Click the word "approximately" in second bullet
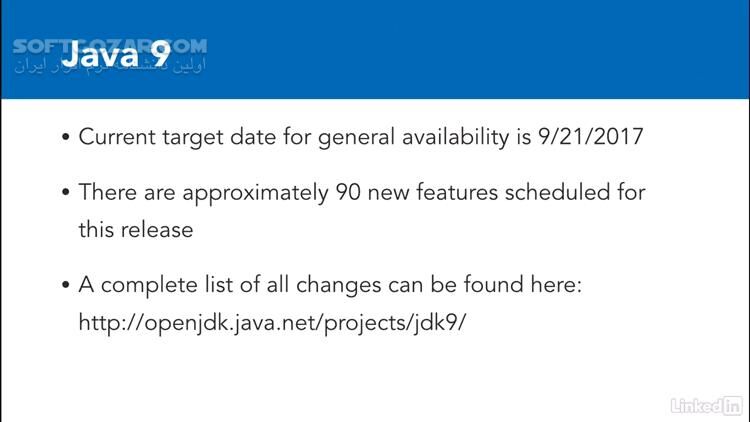The image size is (750, 422). click(263, 192)
